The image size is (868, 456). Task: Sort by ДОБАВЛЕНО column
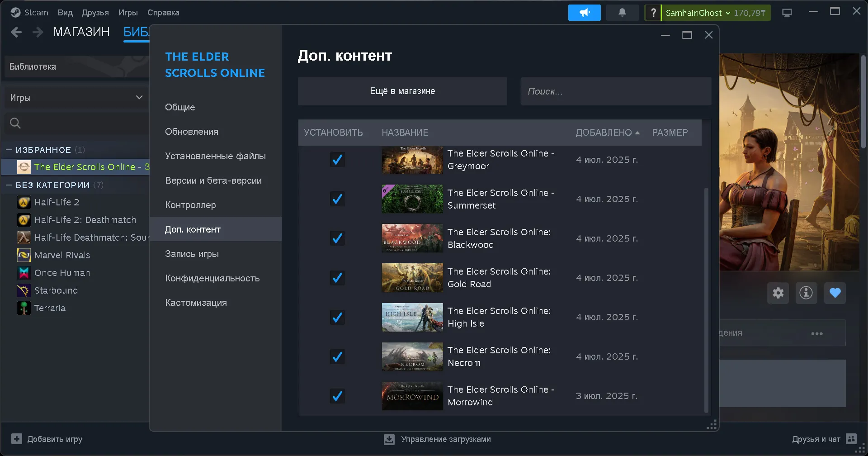coord(608,133)
